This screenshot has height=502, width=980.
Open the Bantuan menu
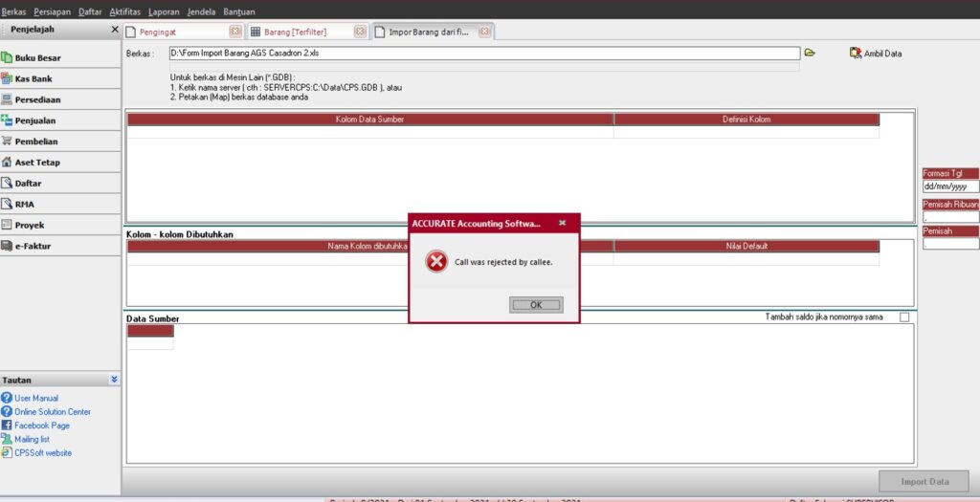(x=238, y=11)
